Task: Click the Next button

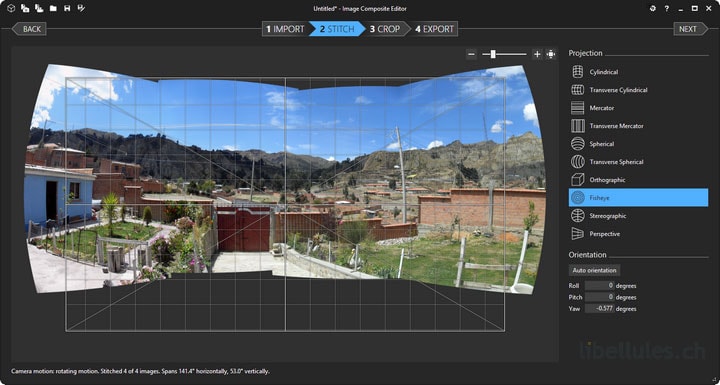Action: click(690, 29)
